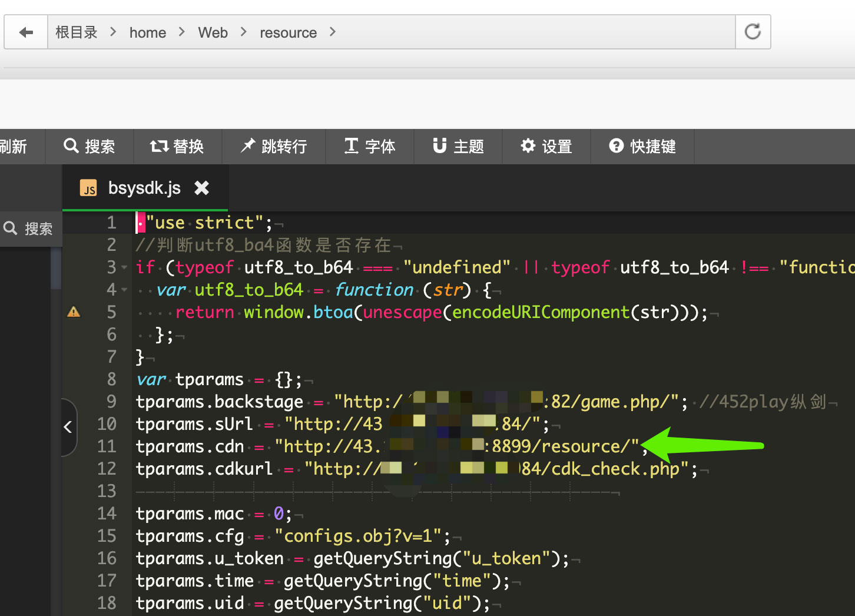Open the 字体 font settings
This screenshot has width=855, height=616.
coord(370,146)
